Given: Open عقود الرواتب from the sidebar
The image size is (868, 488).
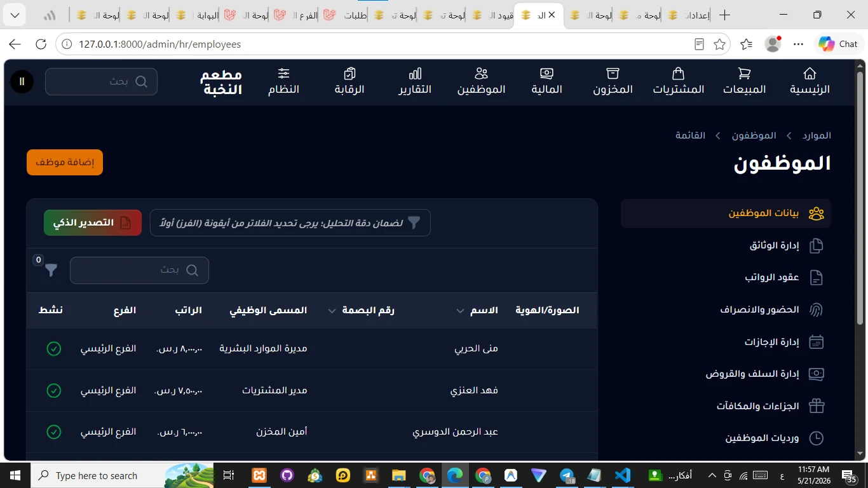Looking at the screenshot, I should [726, 278].
